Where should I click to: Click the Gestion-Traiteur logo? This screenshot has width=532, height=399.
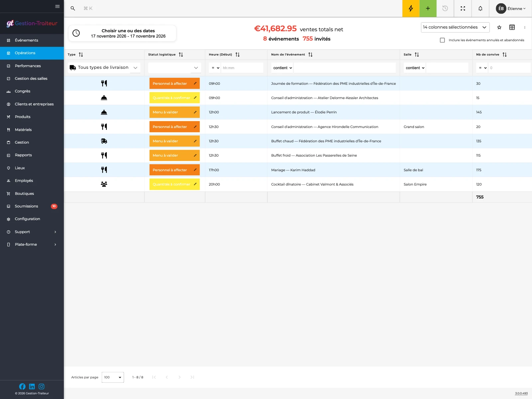tap(32, 23)
